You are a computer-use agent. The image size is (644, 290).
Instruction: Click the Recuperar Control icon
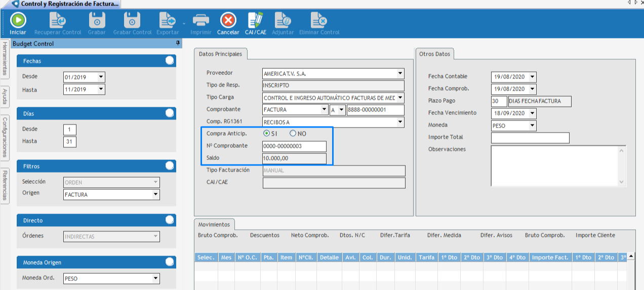click(x=57, y=21)
